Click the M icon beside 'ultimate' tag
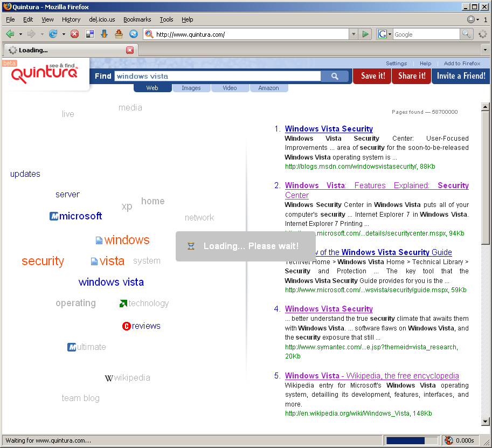The image size is (492, 448). pos(72,347)
